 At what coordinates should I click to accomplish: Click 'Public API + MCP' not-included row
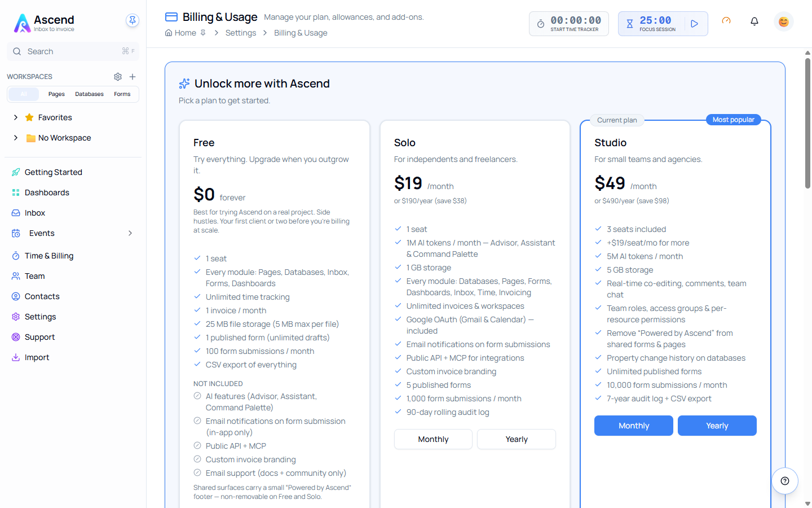tap(236, 446)
